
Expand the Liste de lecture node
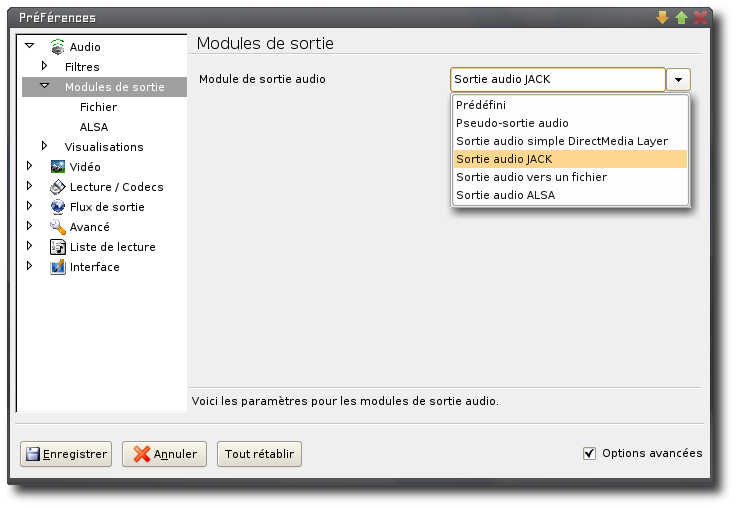click(30, 246)
